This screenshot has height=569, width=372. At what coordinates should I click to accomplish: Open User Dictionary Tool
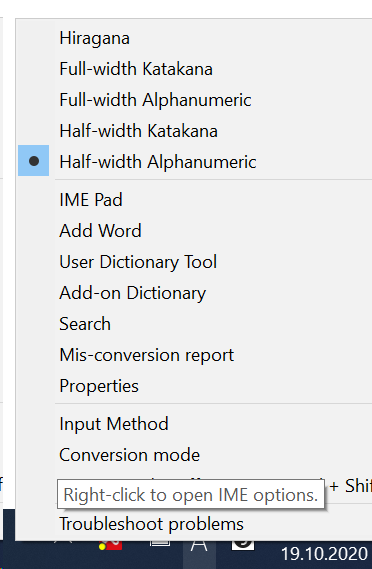tap(138, 262)
